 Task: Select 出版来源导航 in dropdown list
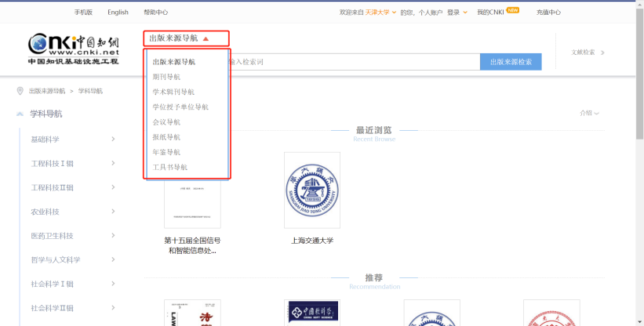pyautogui.click(x=174, y=62)
